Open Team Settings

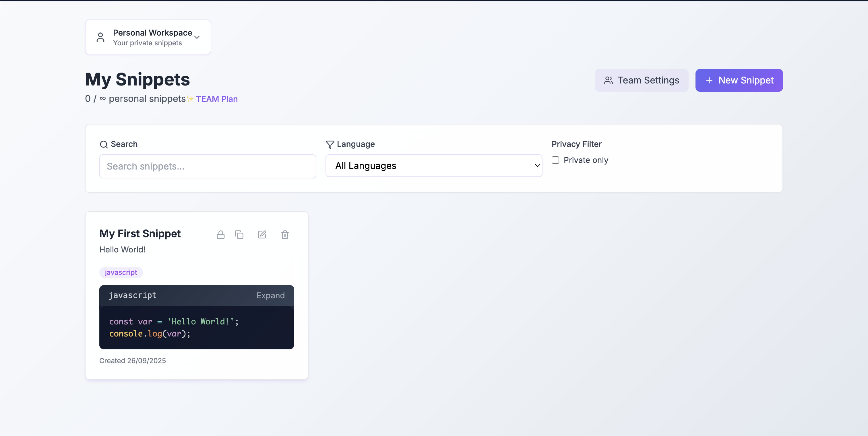point(641,81)
